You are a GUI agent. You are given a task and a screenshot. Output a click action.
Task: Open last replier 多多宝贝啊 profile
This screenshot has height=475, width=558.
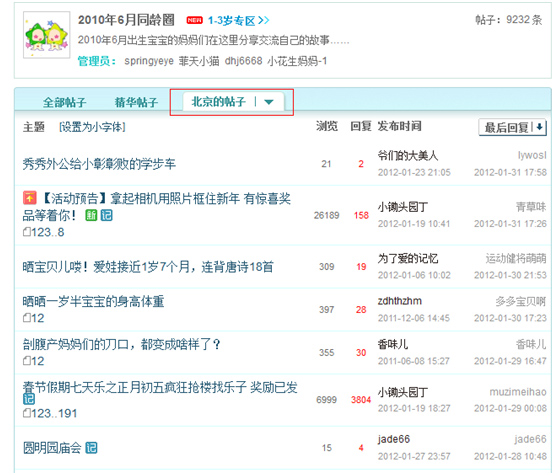pyautogui.click(x=521, y=301)
